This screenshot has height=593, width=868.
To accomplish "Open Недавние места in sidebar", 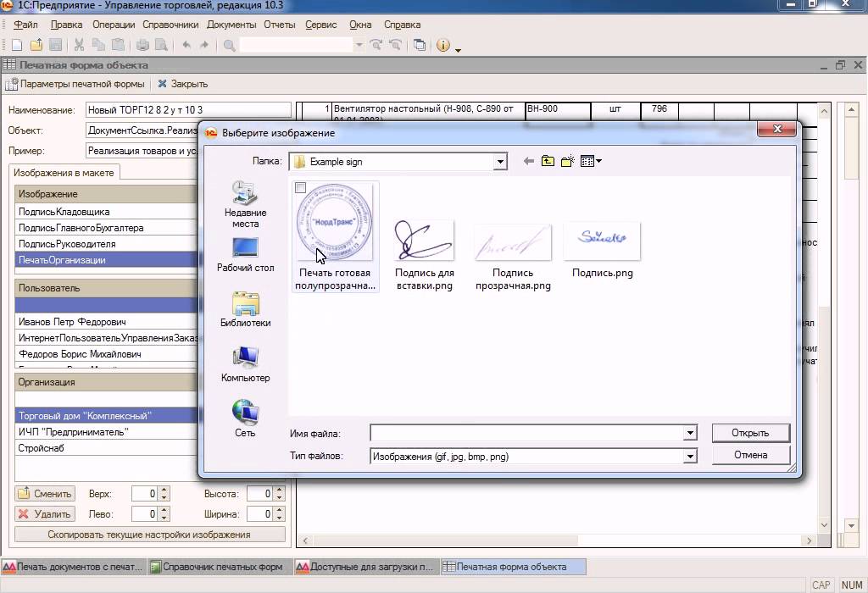I will [x=245, y=204].
